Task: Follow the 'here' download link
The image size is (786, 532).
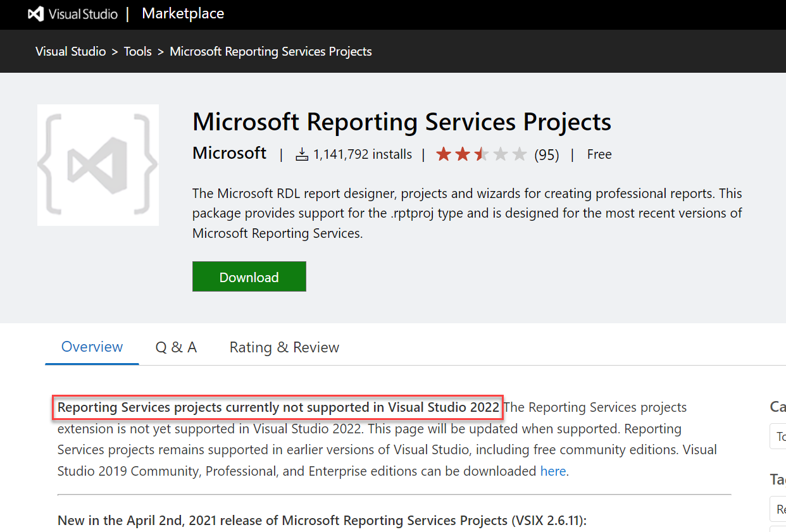Action: tap(553, 471)
